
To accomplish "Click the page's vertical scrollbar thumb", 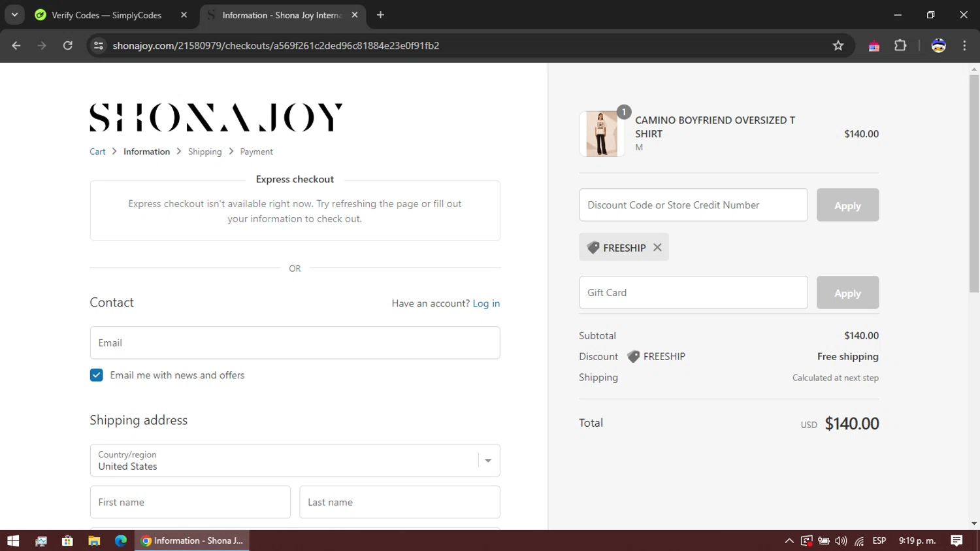I will click(x=974, y=183).
